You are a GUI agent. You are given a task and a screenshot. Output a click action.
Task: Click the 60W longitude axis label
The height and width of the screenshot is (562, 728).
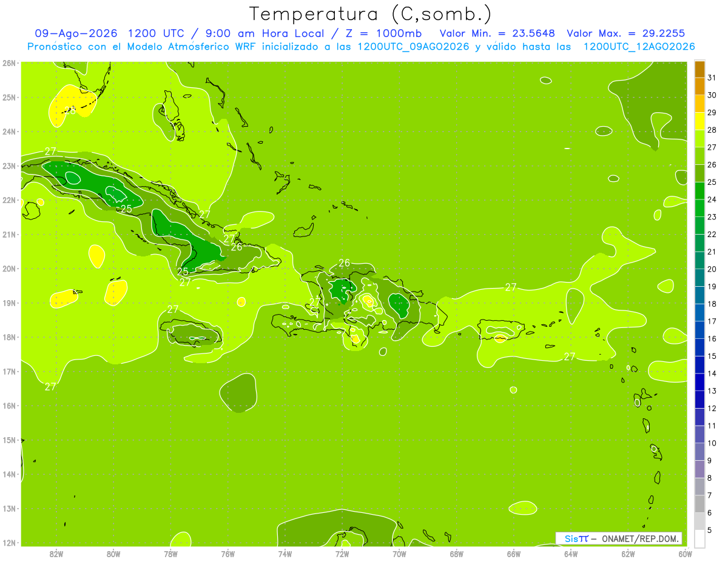[685, 554]
